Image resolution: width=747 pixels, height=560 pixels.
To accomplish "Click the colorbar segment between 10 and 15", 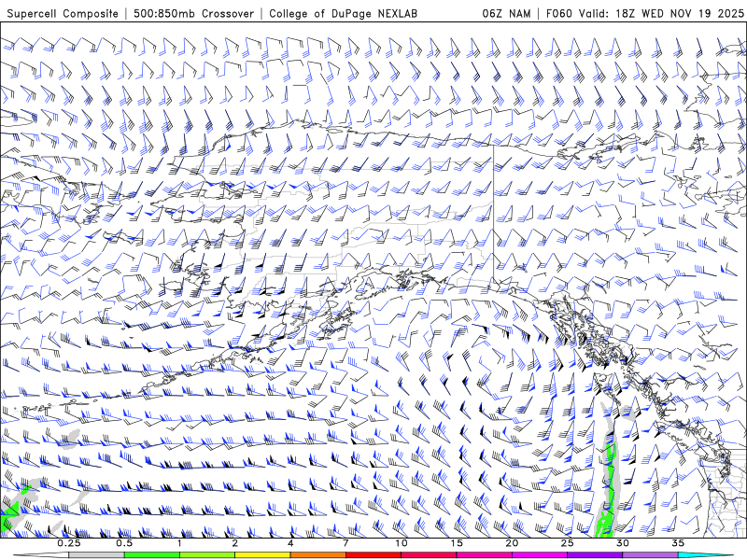I will tap(429, 555).
